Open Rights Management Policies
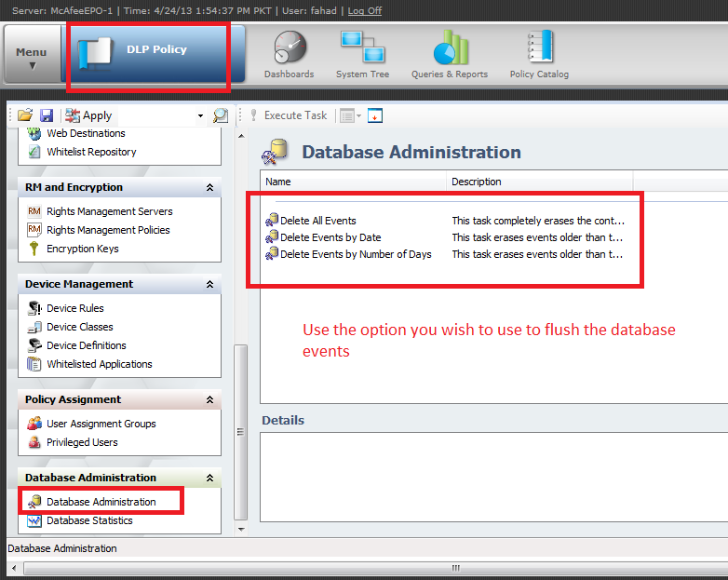Screen dimensions: 728x580 108,230
